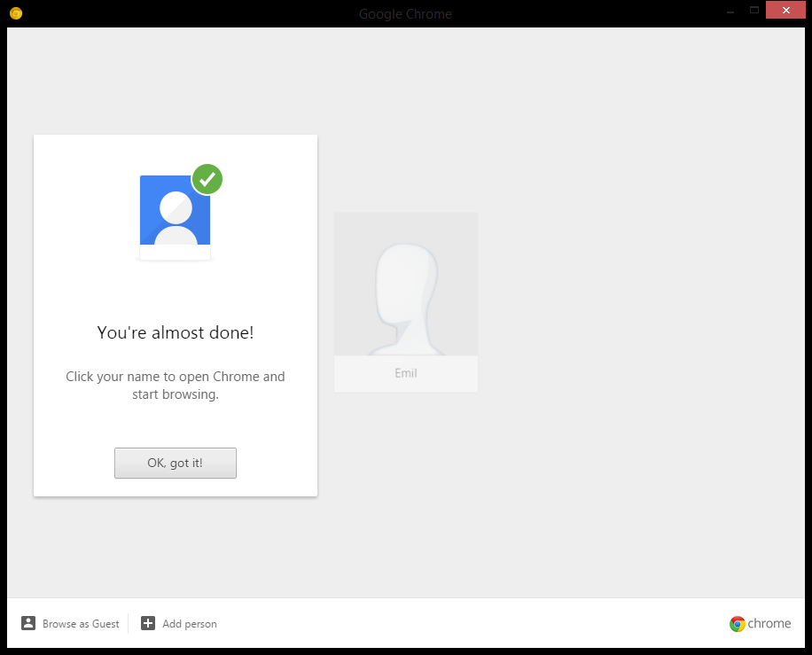Click the Google Chrome window title text
Screen dimensions: 812x655
point(405,14)
